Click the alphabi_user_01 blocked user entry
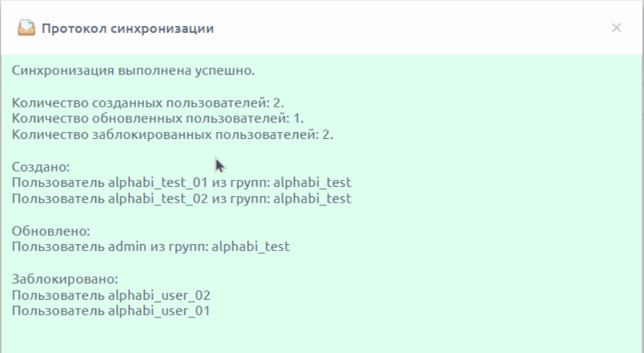The height and width of the screenshot is (353, 644). [x=111, y=311]
